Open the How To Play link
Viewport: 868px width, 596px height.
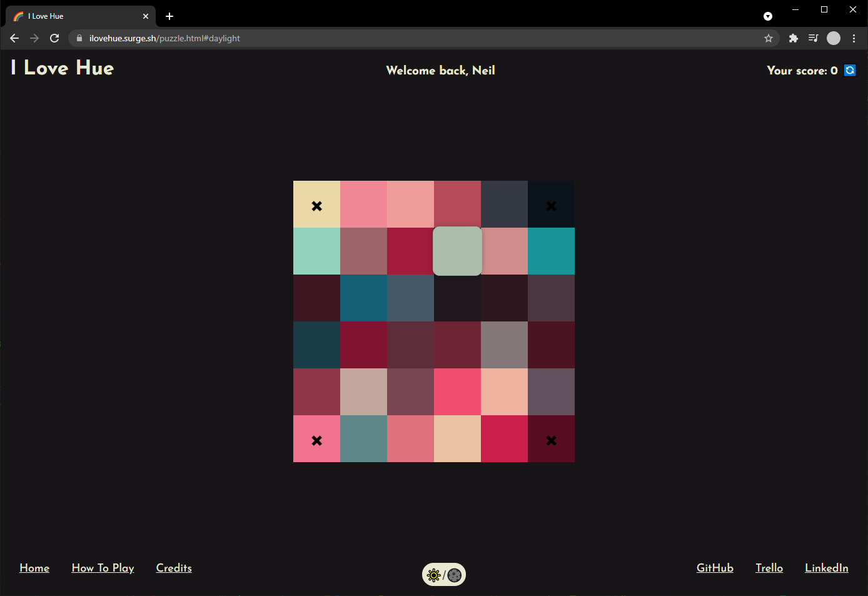coord(103,568)
